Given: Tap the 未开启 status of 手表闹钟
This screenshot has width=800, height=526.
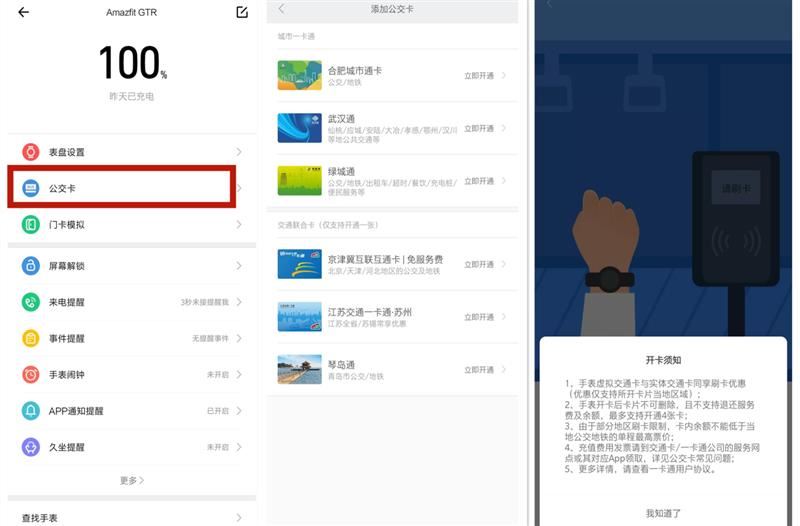Looking at the screenshot, I should point(218,374).
